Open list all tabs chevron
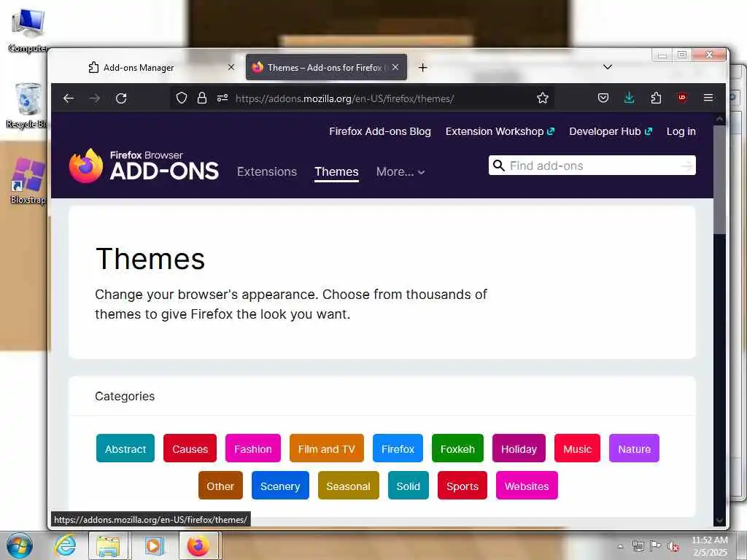The height and width of the screenshot is (560, 747). point(608,67)
